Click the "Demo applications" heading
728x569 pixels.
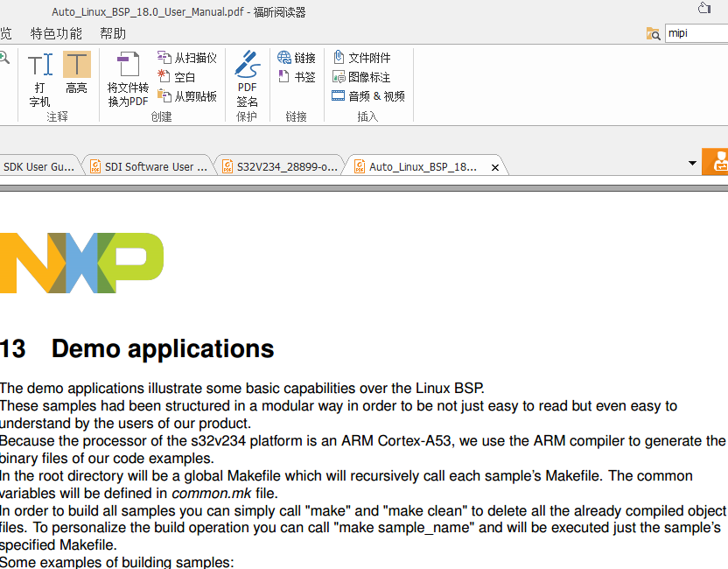(163, 348)
